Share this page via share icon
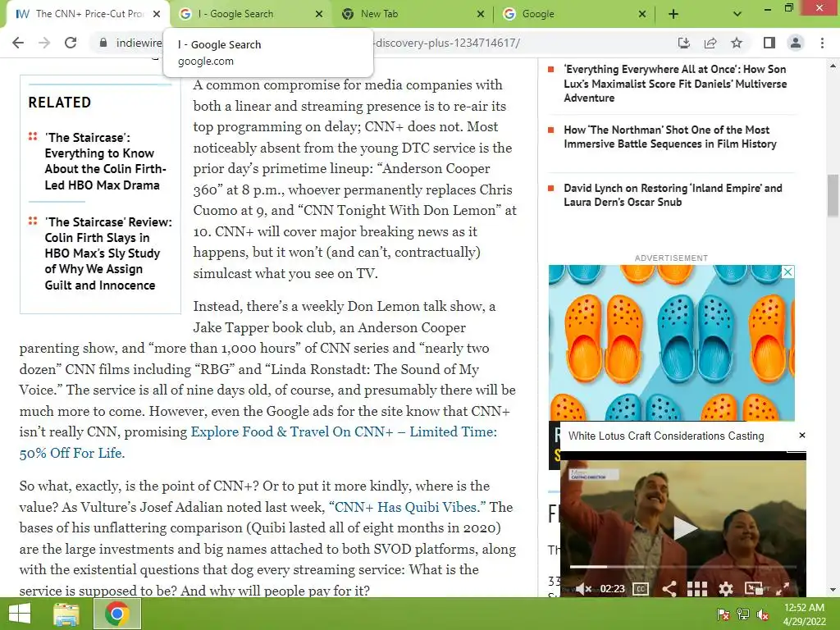Screen dimensions: 840x630 [710, 43]
